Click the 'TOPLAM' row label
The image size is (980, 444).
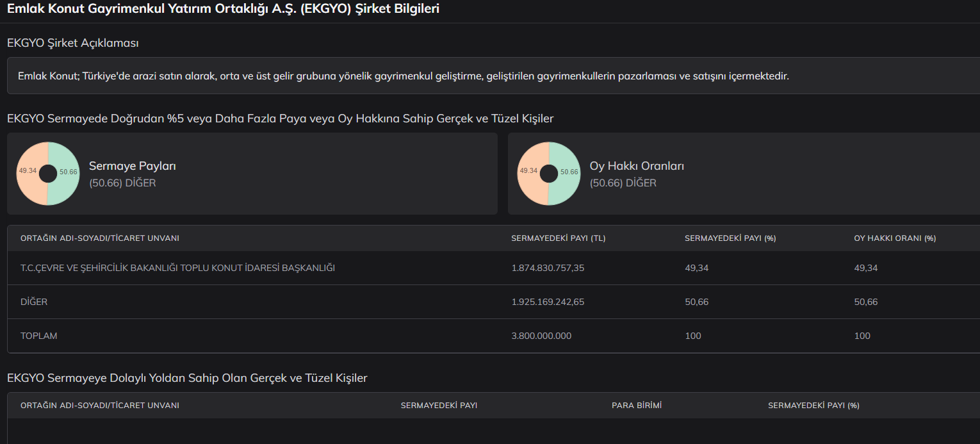[38, 336]
